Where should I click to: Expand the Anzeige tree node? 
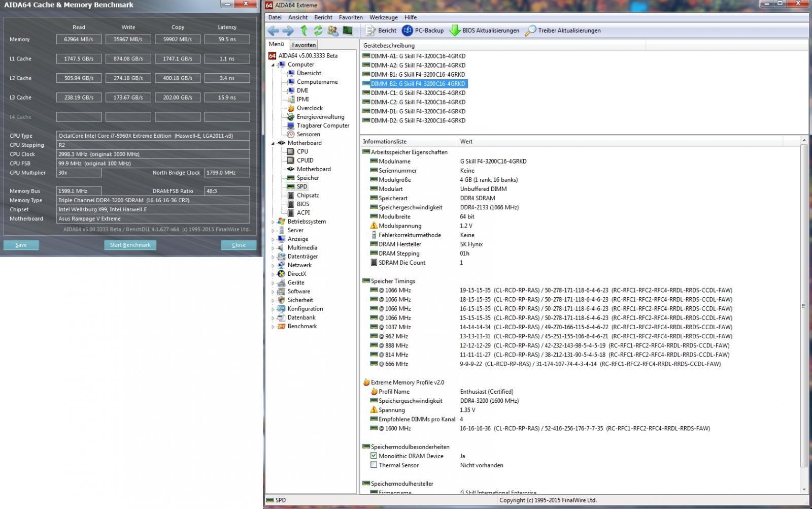click(273, 239)
